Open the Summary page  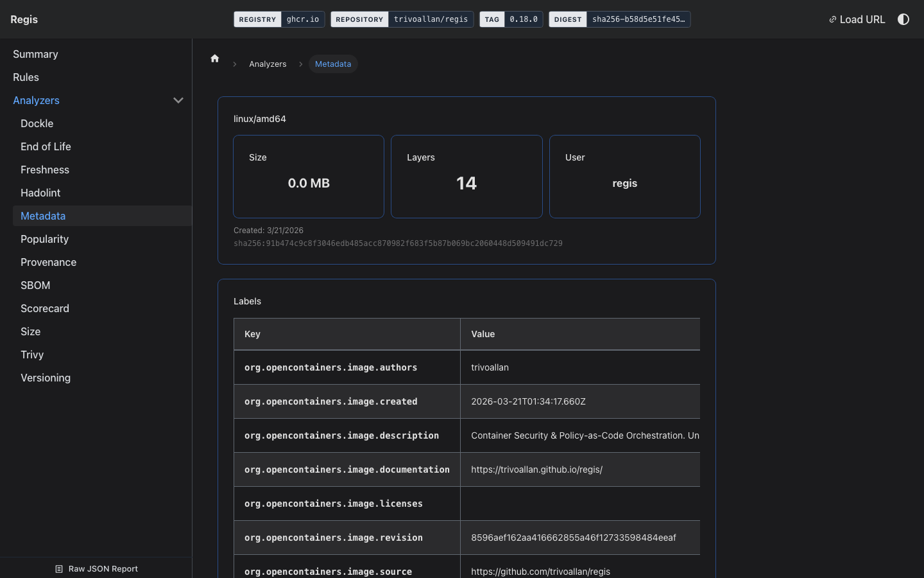pyautogui.click(x=35, y=54)
